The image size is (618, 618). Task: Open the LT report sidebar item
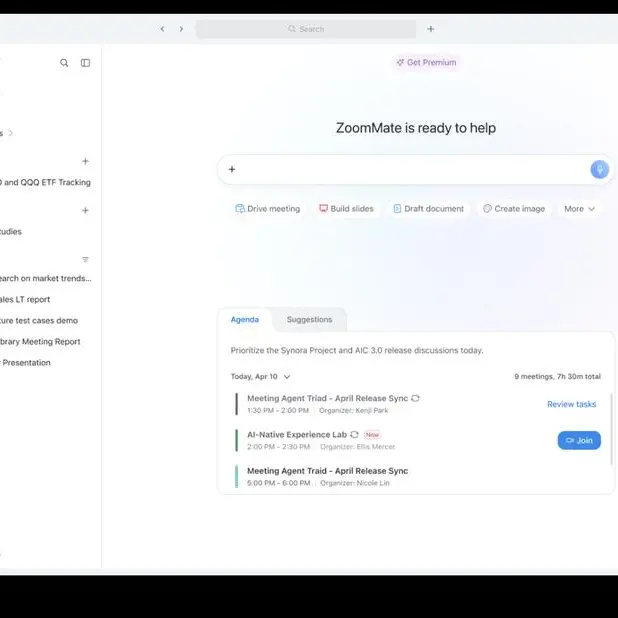[25, 299]
